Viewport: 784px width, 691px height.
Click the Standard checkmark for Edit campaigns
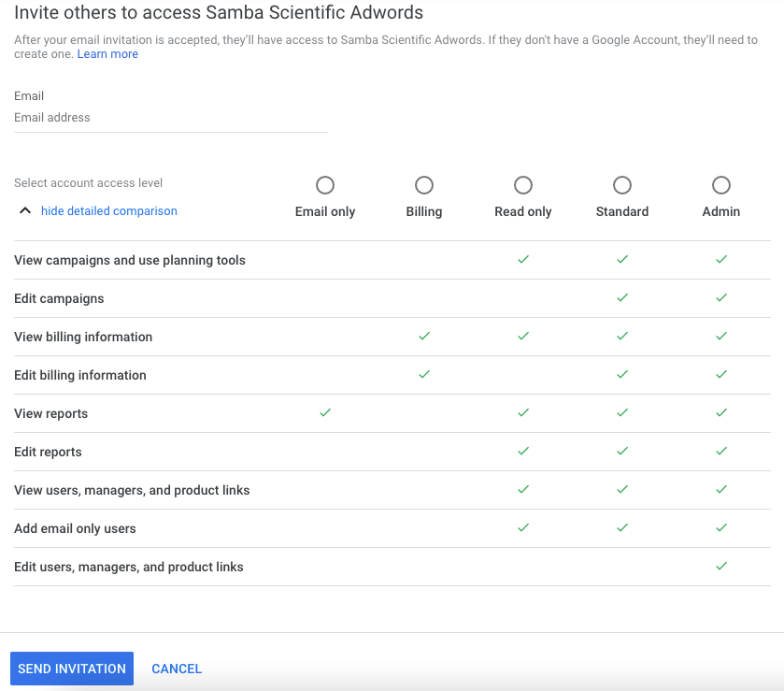point(622,297)
